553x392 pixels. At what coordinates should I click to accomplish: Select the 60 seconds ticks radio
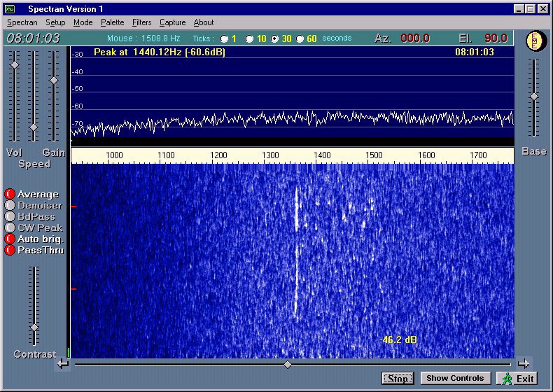[300, 39]
